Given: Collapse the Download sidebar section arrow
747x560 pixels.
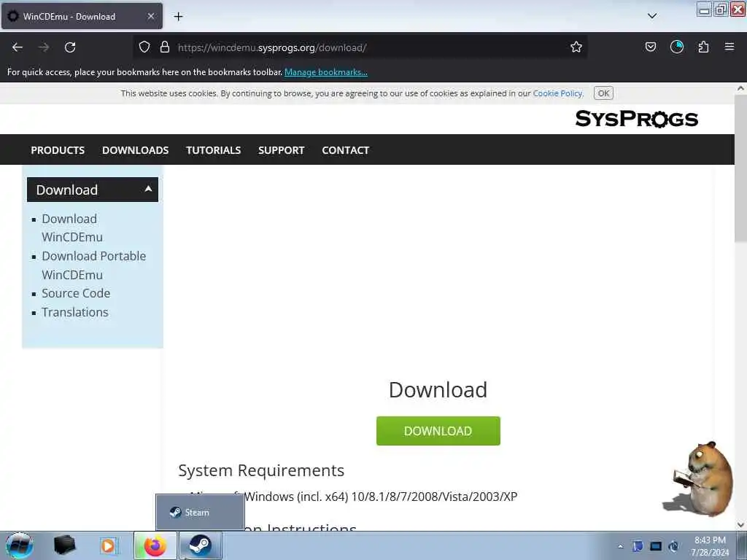Looking at the screenshot, I should pos(148,189).
